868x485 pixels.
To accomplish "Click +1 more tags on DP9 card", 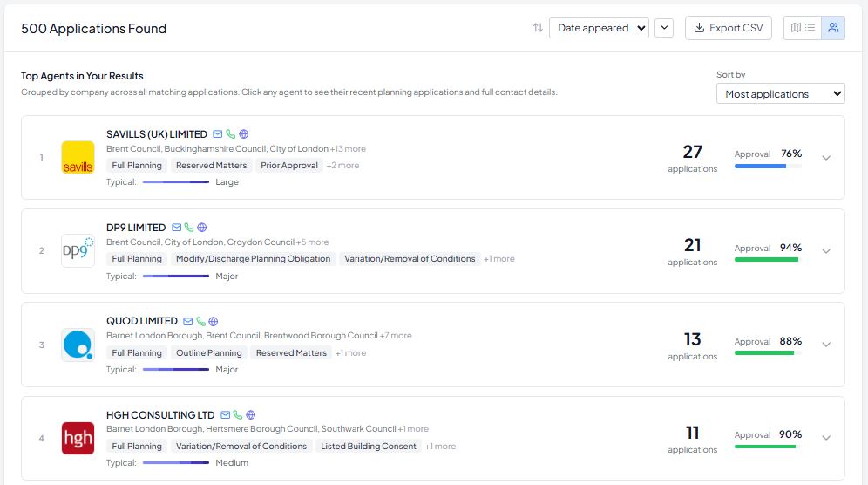I will tap(499, 259).
